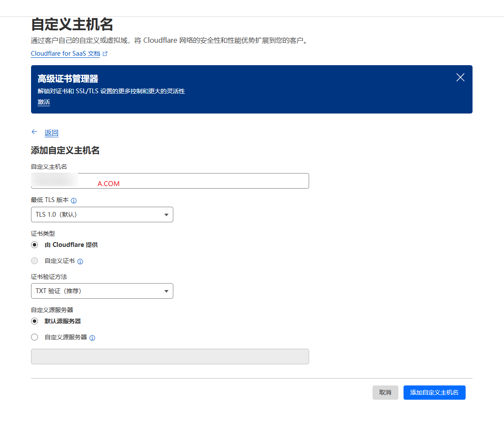
Task: Click the 激活 link in the blue banner
Action: coord(44,102)
